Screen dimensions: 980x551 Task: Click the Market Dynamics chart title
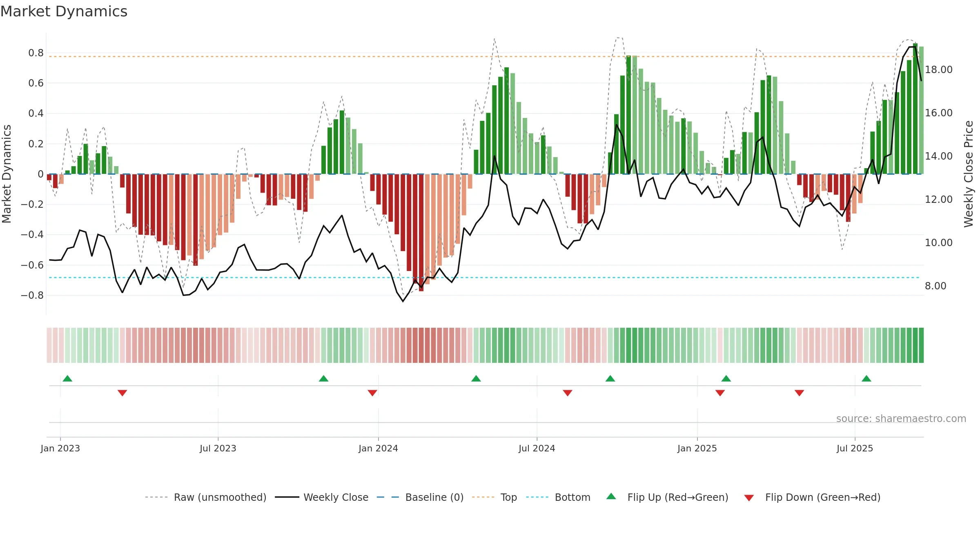(x=64, y=11)
